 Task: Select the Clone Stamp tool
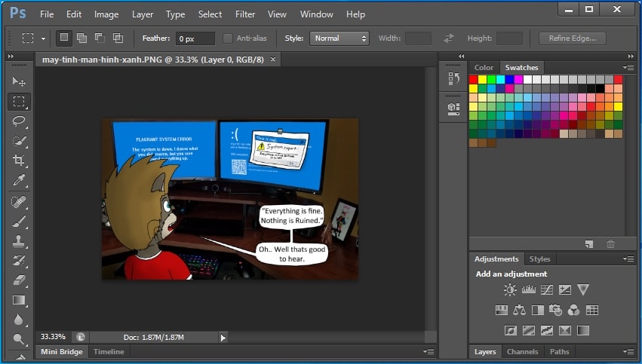coord(18,241)
